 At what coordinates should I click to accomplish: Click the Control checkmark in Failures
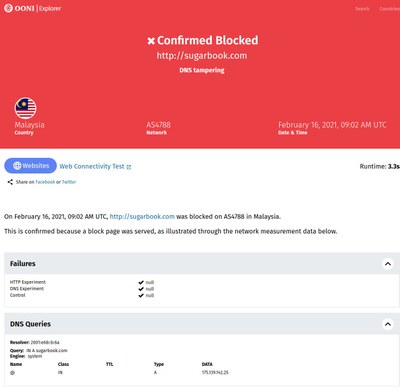click(x=141, y=295)
